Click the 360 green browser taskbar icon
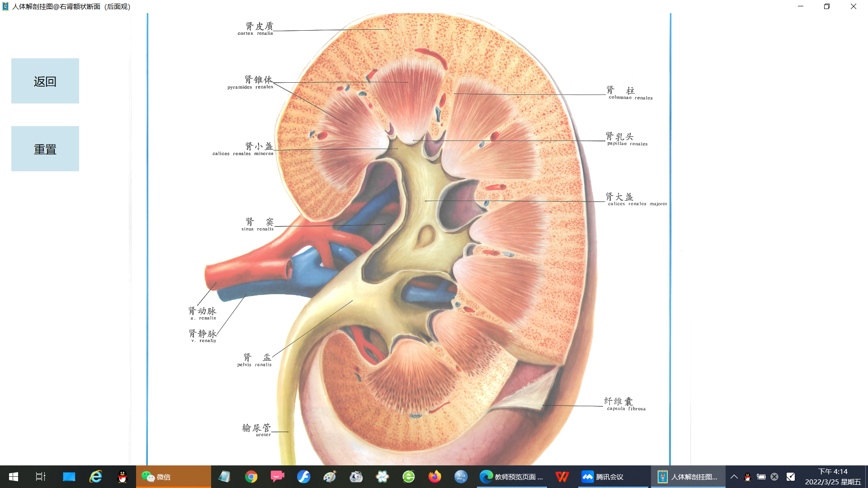868x488 pixels. tap(409, 477)
